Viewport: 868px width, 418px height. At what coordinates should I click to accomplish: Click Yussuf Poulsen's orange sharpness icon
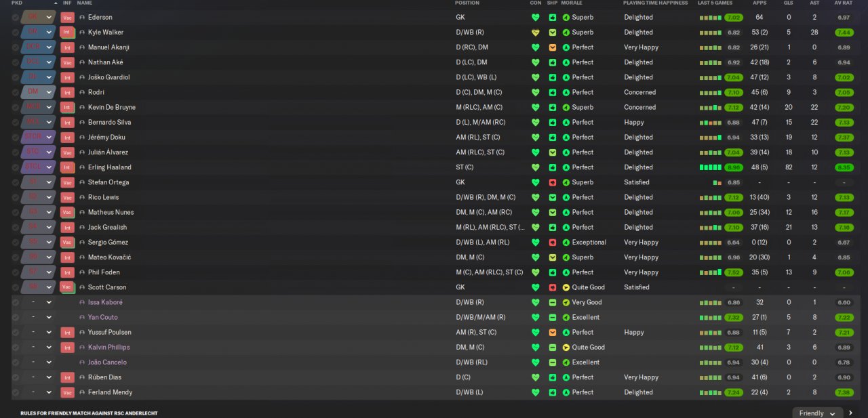click(553, 333)
